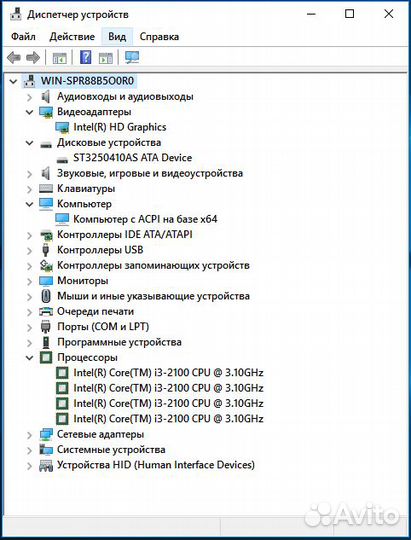This screenshot has width=411, height=540.
Task: Open the Действие menu
Action: tap(72, 37)
